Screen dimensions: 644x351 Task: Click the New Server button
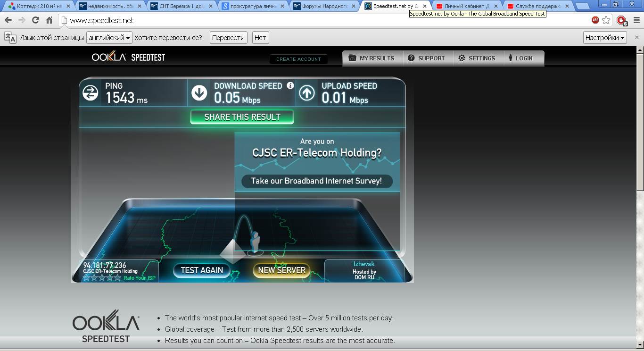[x=281, y=270]
